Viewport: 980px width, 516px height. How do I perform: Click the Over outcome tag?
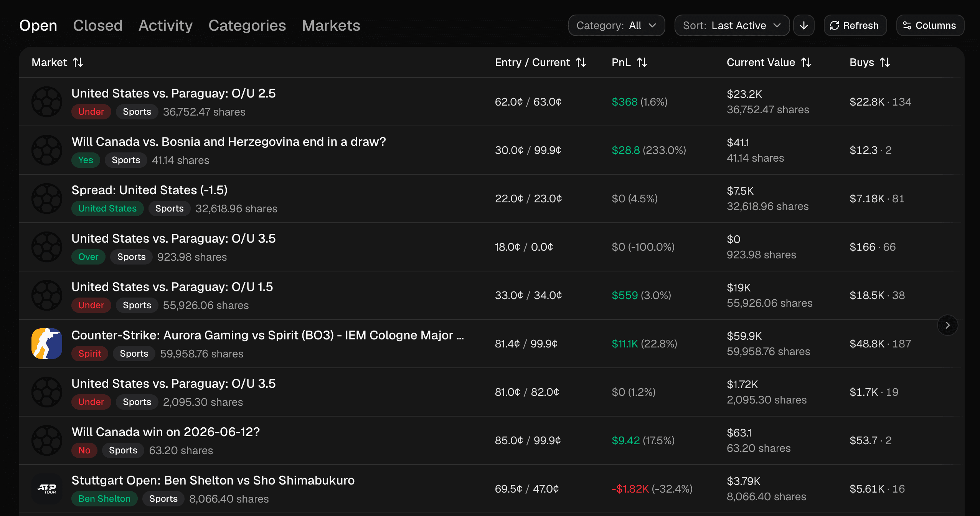pyautogui.click(x=88, y=257)
